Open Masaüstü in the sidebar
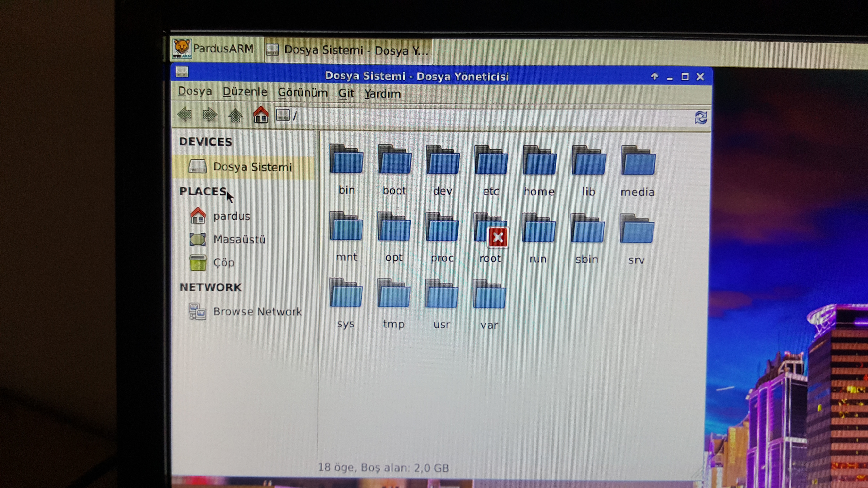The width and height of the screenshot is (868, 488). (x=227, y=239)
